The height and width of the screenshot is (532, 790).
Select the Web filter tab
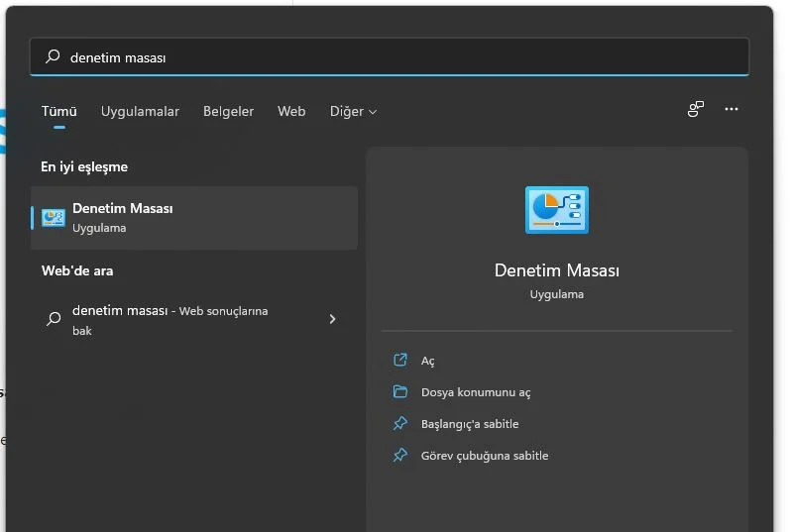click(x=291, y=112)
